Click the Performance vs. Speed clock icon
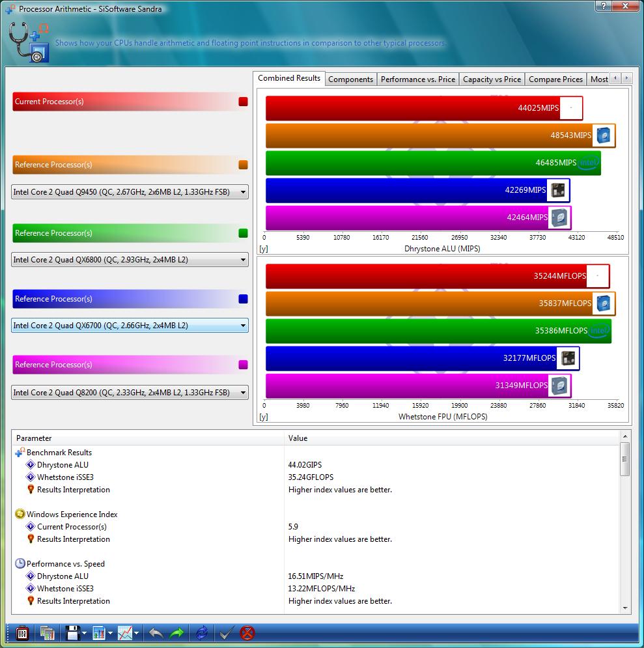 20,563
